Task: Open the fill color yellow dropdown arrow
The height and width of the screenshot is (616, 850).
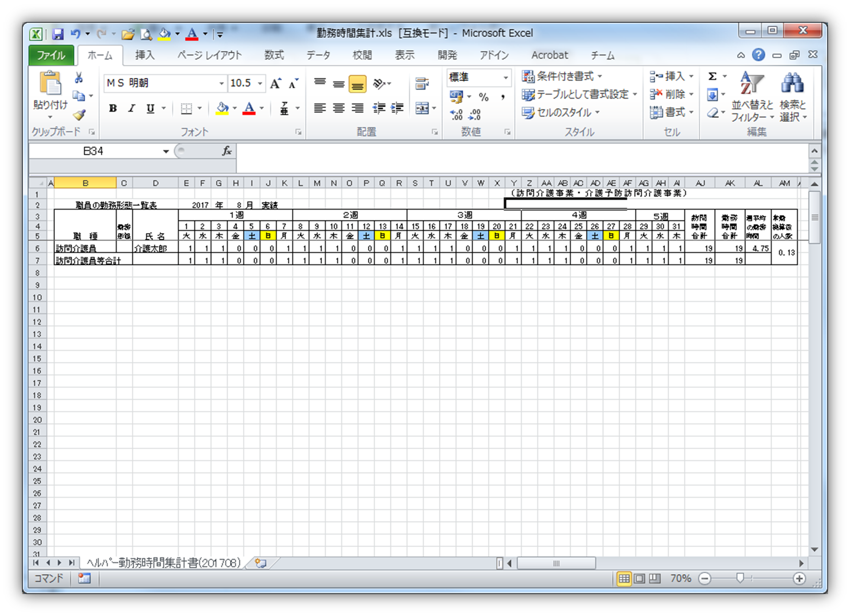Action: pos(235,109)
